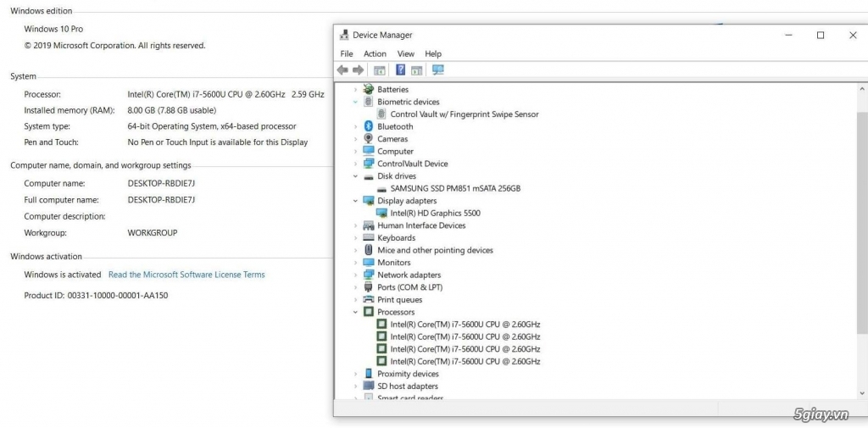Screen dimensions: 868x428
Task: Select SAMSUNG SSD PM851 mSATA 256GB drive
Action: pyautogui.click(x=455, y=188)
